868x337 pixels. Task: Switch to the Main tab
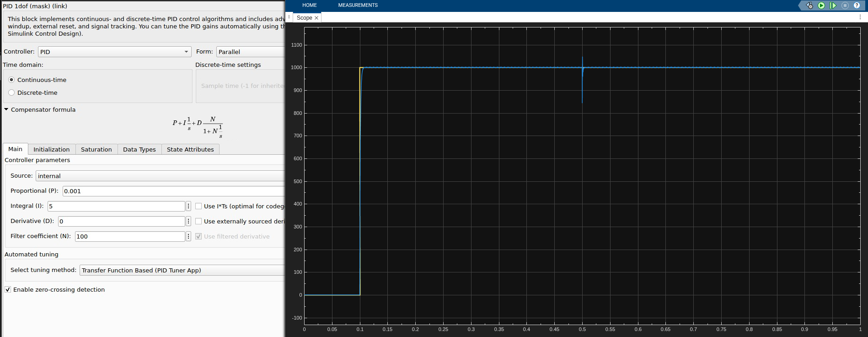[15, 149]
